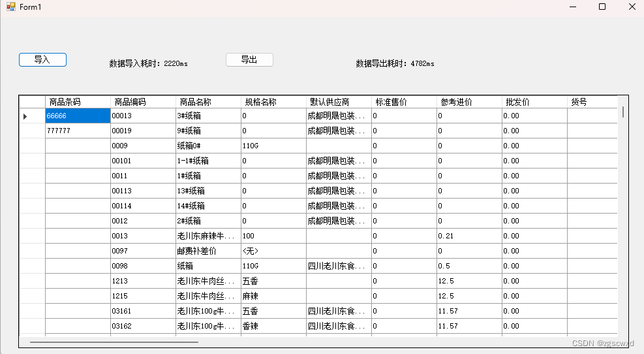Select barcode cell 777777
644x354 pixels.
78,131
